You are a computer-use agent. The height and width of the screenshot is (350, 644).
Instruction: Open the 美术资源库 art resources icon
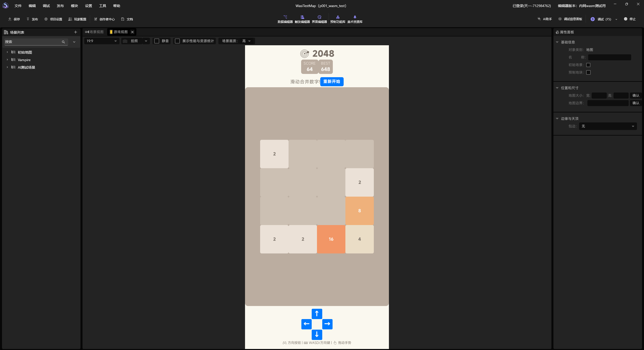tap(355, 17)
